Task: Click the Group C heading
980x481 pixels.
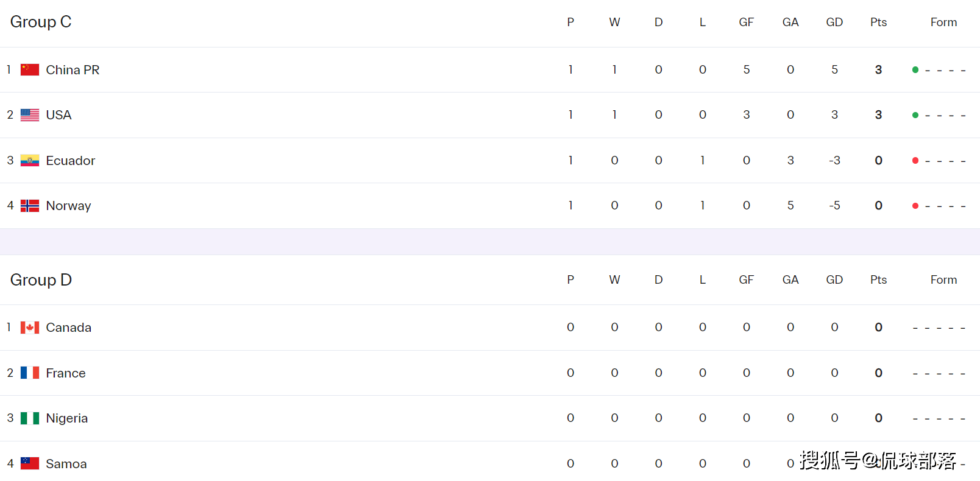Action: tap(41, 22)
